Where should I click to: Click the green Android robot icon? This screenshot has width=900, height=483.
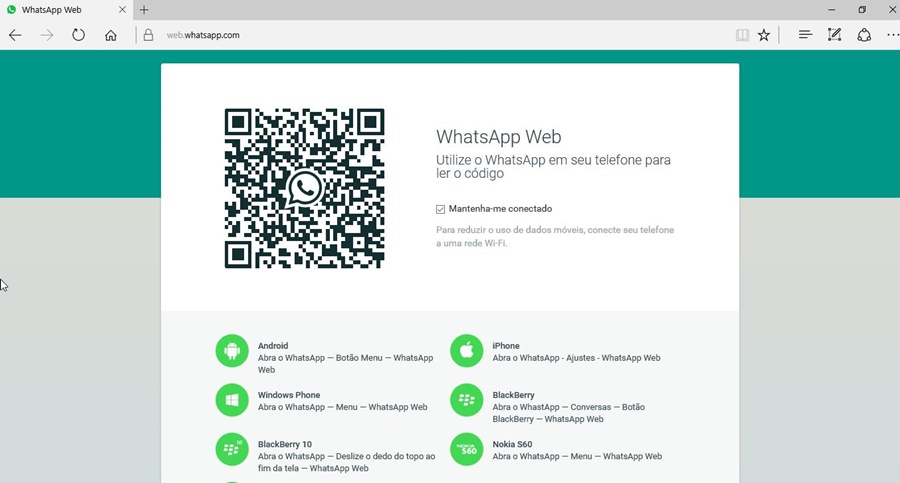point(232,351)
